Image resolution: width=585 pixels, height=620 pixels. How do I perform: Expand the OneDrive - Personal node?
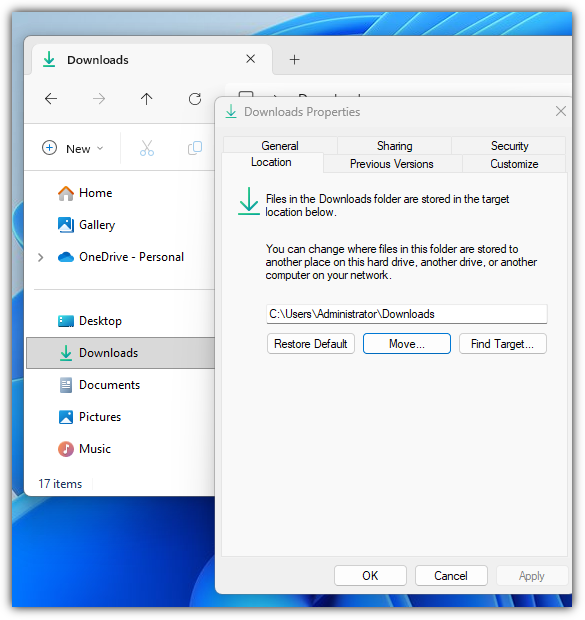tap(40, 257)
